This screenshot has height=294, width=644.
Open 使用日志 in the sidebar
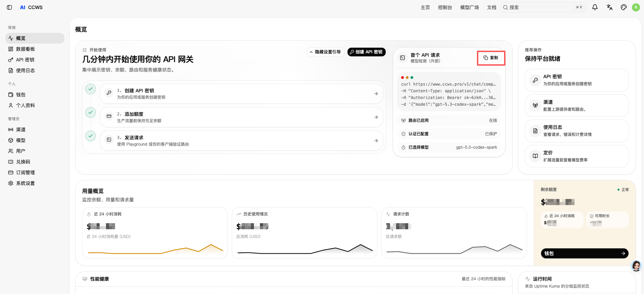pyautogui.click(x=35, y=70)
